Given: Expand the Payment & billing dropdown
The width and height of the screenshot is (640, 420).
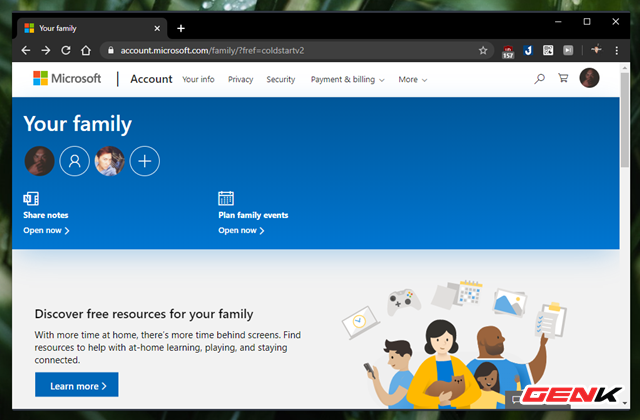Looking at the screenshot, I should 347,79.
